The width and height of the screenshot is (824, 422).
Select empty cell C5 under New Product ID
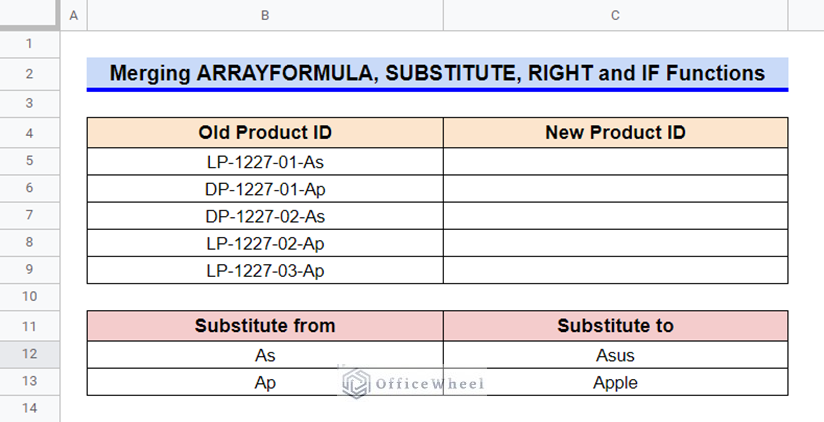click(615, 161)
